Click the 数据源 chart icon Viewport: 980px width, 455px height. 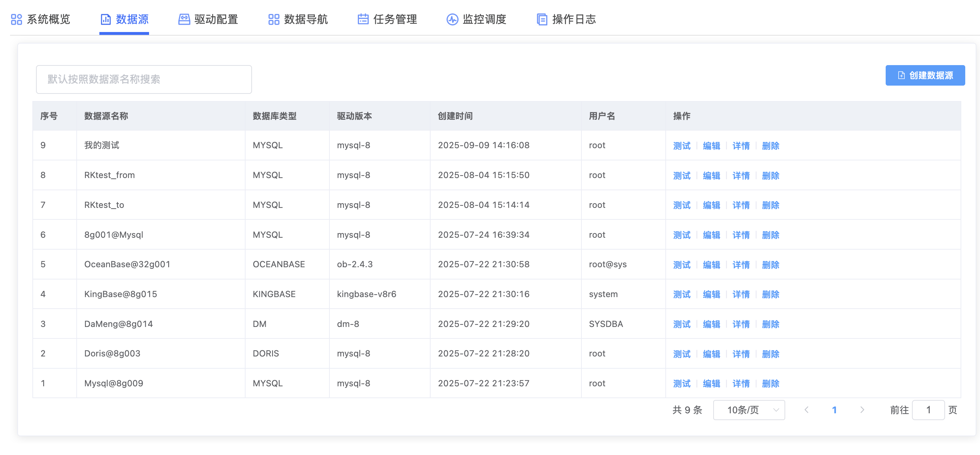[x=105, y=19]
